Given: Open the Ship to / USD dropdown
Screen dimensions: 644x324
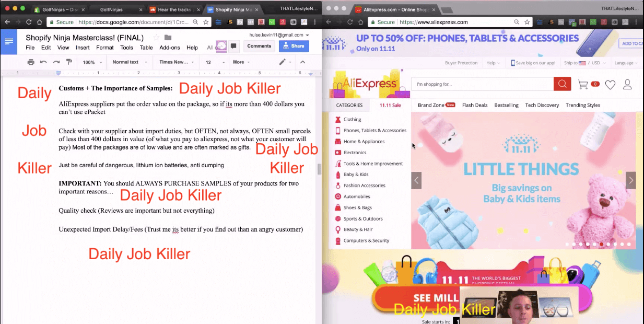Looking at the screenshot, I should click(586, 63).
